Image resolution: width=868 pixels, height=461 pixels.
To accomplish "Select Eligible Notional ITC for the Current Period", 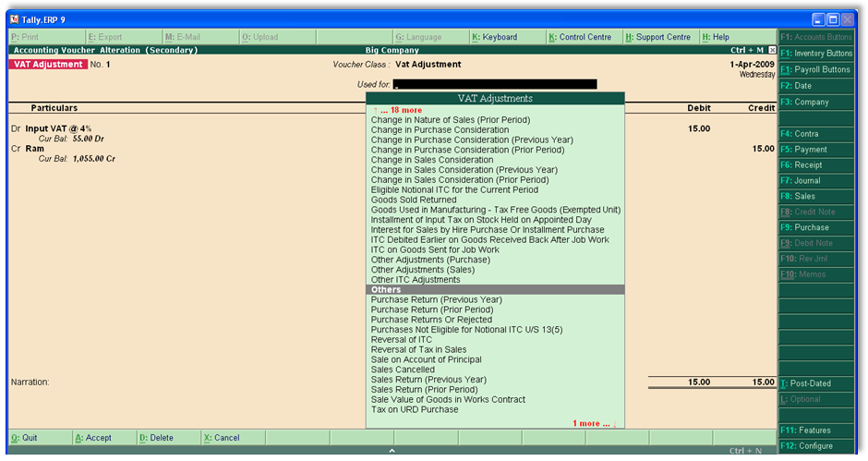I will (x=454, y=189).
